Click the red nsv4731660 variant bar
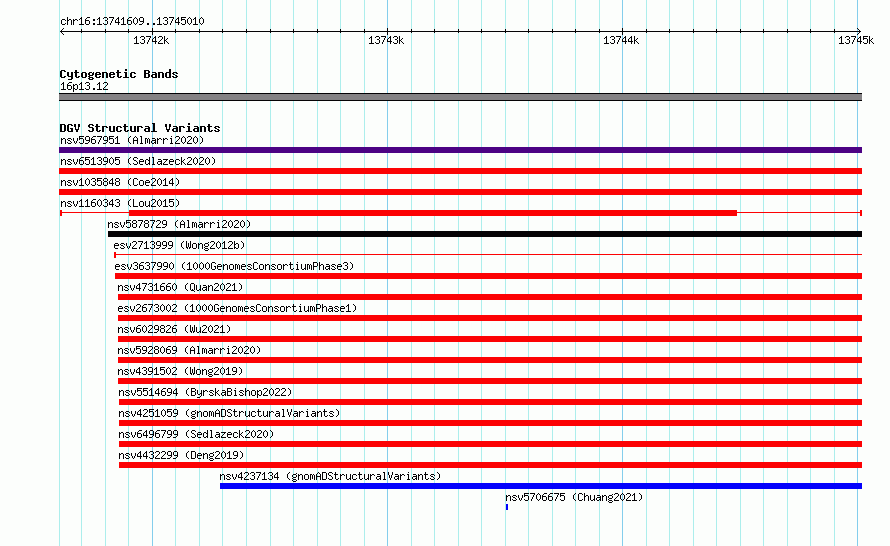This screenshot has width=890, height=546. [x=490, y=297]
